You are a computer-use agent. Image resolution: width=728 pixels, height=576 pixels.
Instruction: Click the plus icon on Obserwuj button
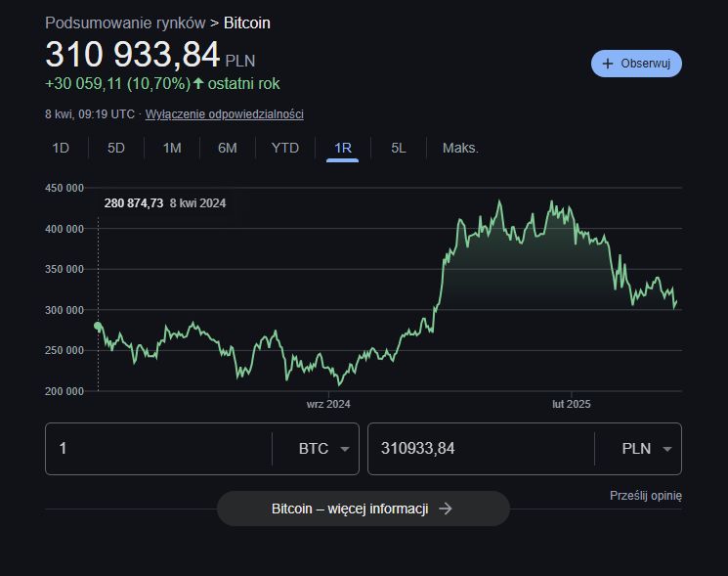[x=607, y=64]
